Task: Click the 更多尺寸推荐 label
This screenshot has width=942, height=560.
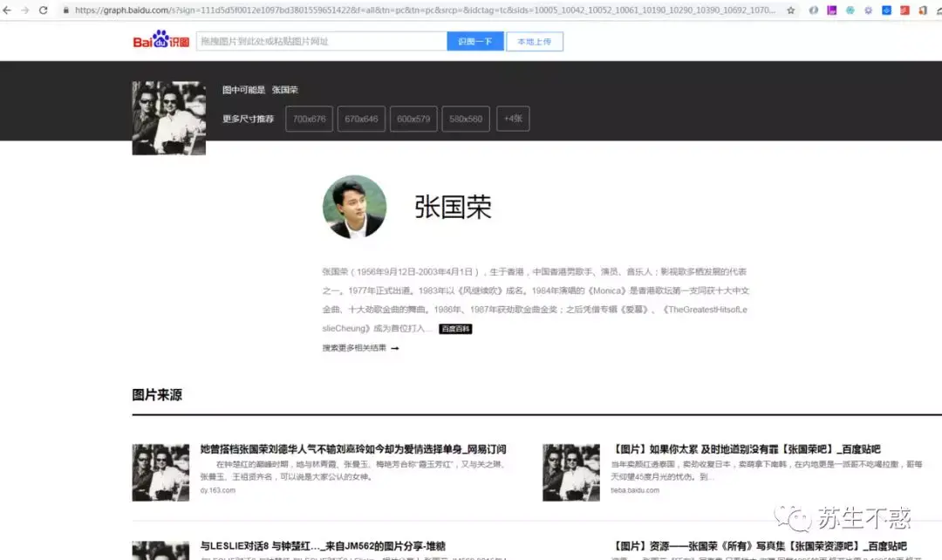Action: pyautogui.click(x=248, y=119)
